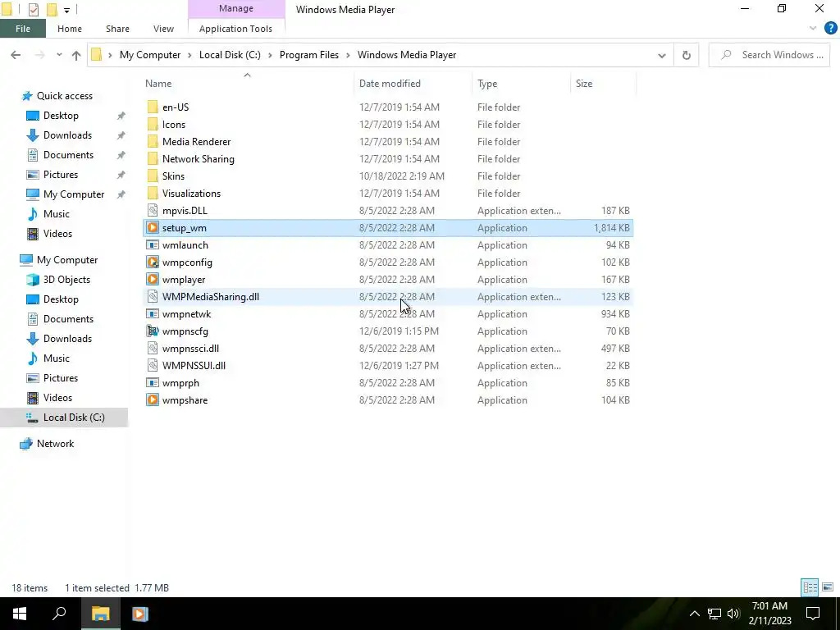840x630 pixels.
Task: Open the Windows Start menu
Action: [20, 614]
